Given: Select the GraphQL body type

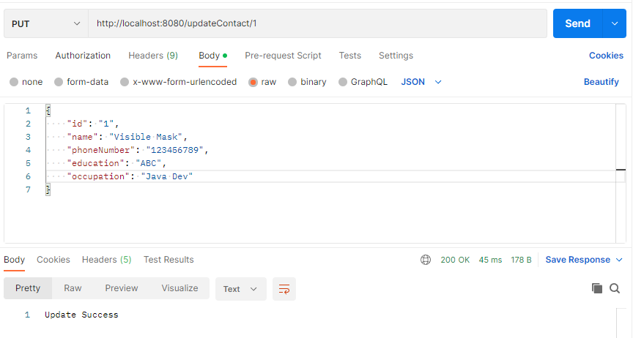Looking at the screenshot, I should 343,82.
